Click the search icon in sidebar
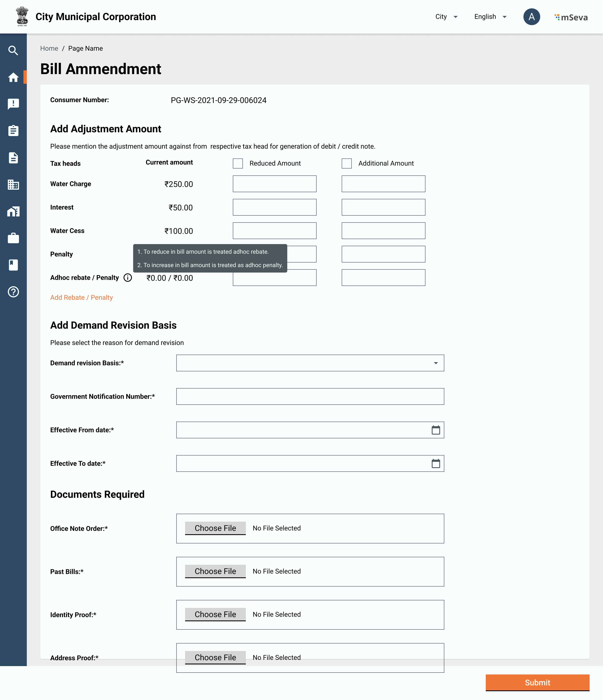This screenshot has height=700, width=603. [x=13, y=51]
